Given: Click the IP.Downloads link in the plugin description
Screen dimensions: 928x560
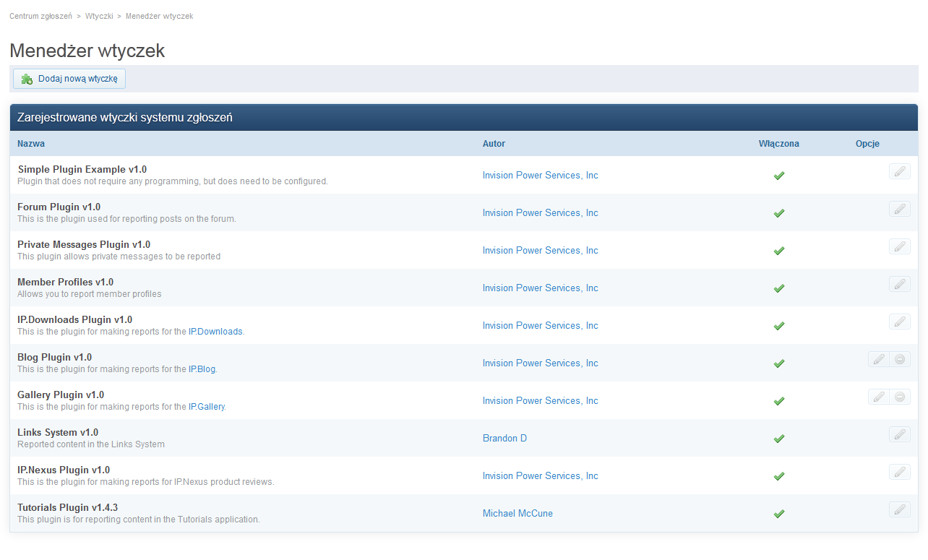Looking at the screenshot, I should (x=215, y=332).
